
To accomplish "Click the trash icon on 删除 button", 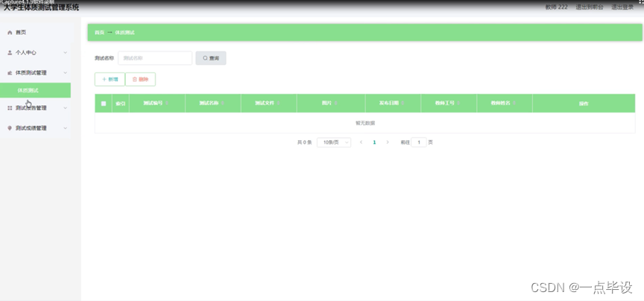I will tap(135, 79).
